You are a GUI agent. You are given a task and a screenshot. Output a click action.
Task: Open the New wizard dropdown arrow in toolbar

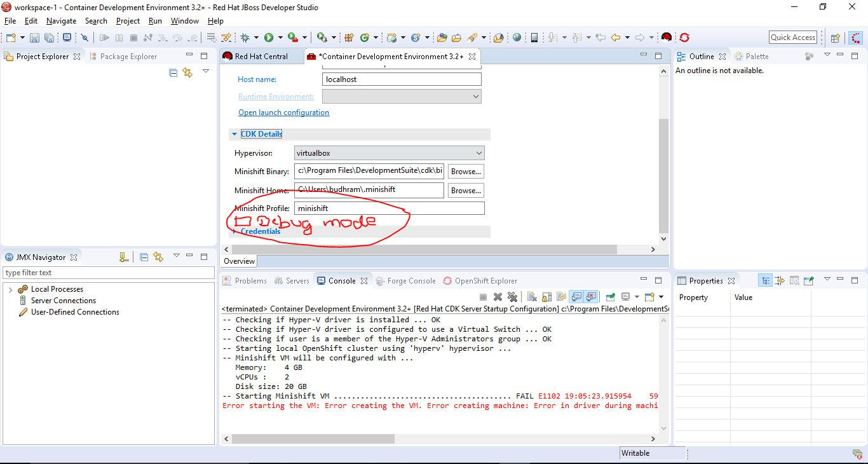[x=22, y=38]
